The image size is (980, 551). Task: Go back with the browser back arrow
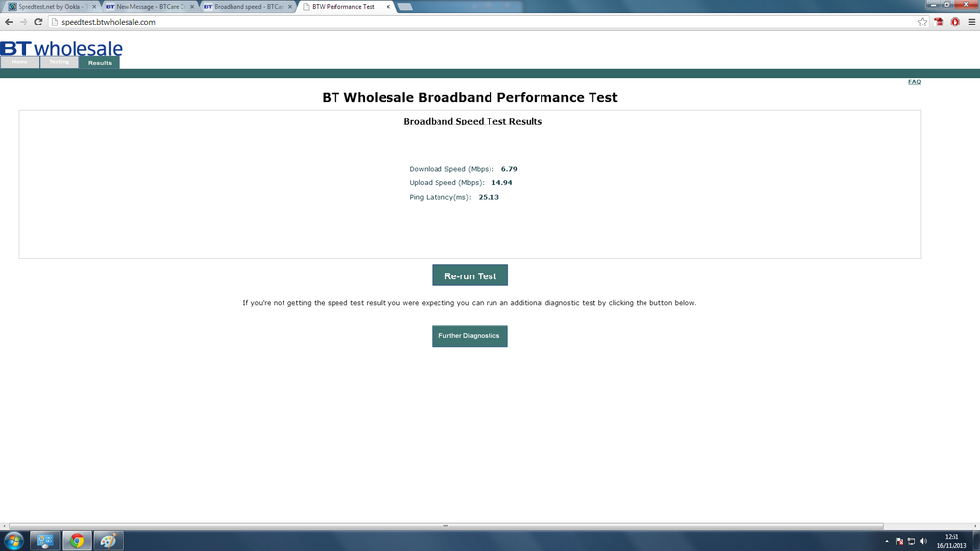(9, 22)
